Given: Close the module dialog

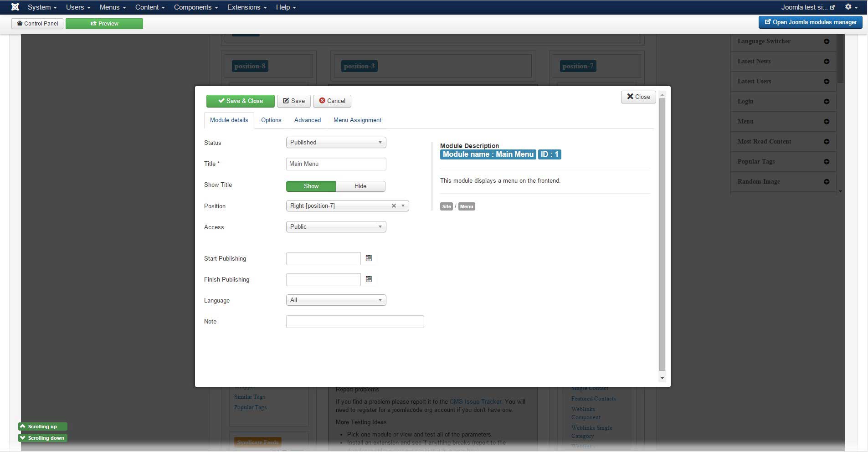Looking at the screenshot, I should coord(638,97).
